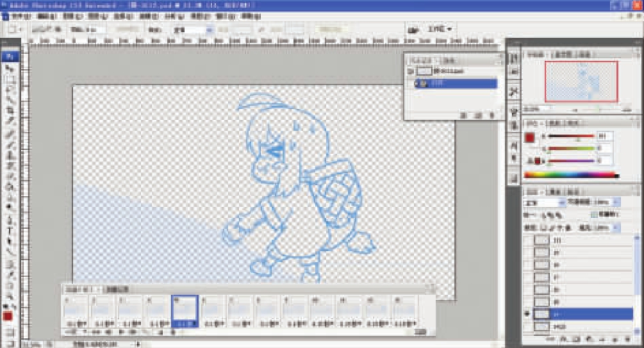Image resolution: width=644 pixels, height=348 pixels.
Task: Select animation frame 13 thumbnail
Action: [404, 311]
